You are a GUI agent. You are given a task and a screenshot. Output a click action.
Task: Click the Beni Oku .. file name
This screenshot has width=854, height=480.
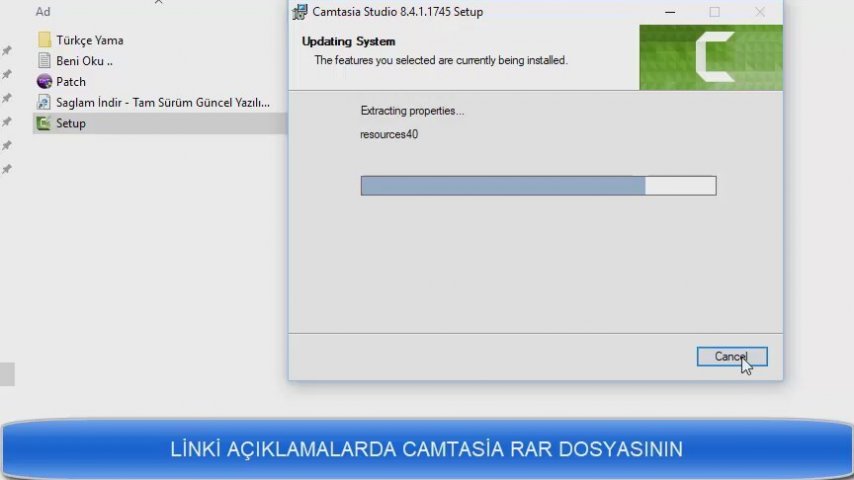point(84,61)
